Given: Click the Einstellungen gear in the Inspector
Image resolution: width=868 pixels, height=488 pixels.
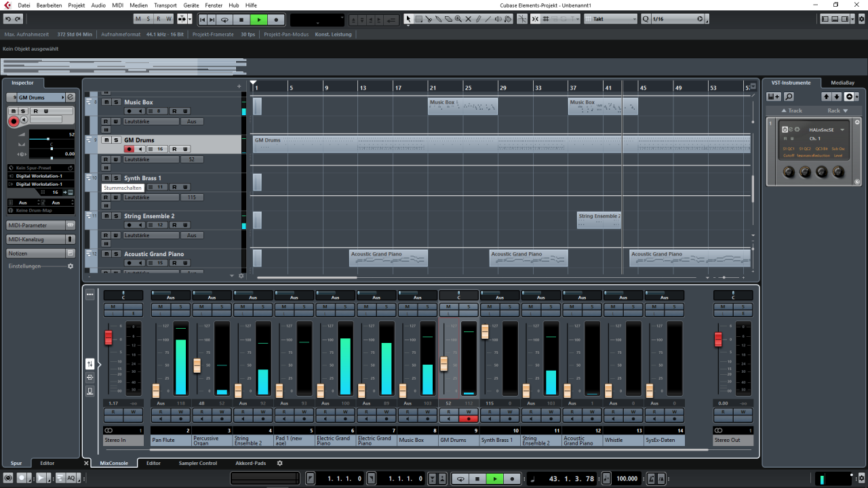Looking at the screenshot, I should click(70, 266).
